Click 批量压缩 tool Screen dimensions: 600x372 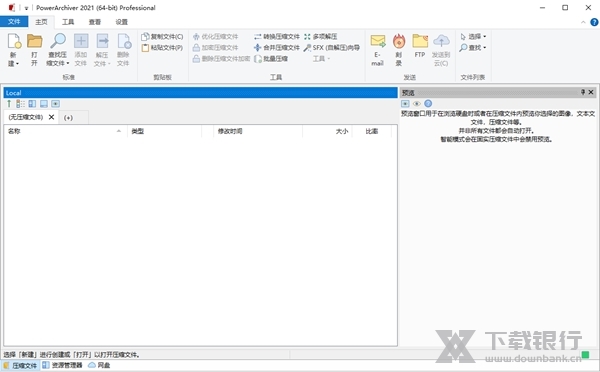point(271,59)
